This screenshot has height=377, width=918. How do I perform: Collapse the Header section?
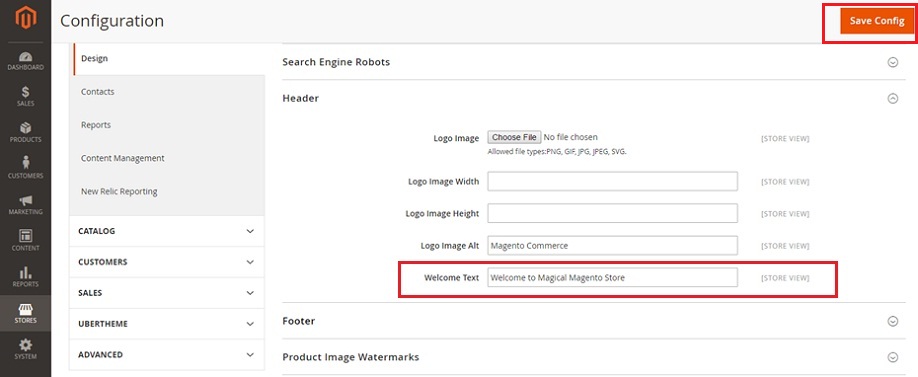[594, 98]
